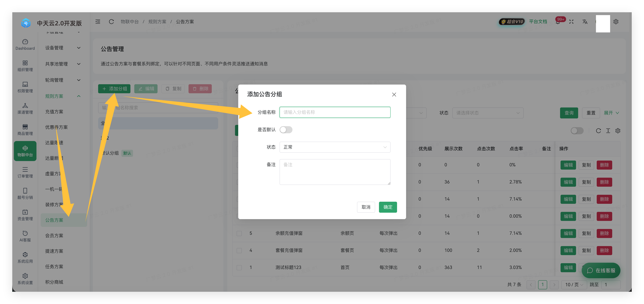Check the row checkbox for 套餐充值弹窗
The width and height of the screenshot is (644, 304).
pyautogui.click(x=239, y=250)
